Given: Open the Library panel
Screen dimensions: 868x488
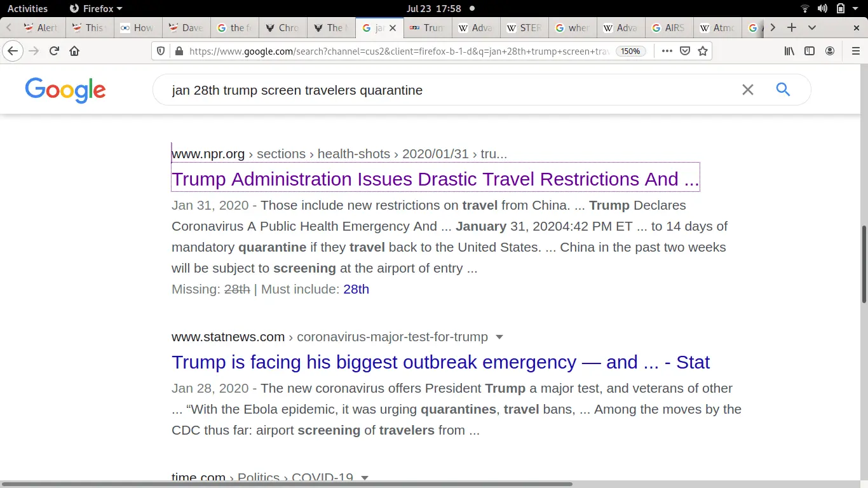Looking at the screenshot, I should (x=788, y=51).
